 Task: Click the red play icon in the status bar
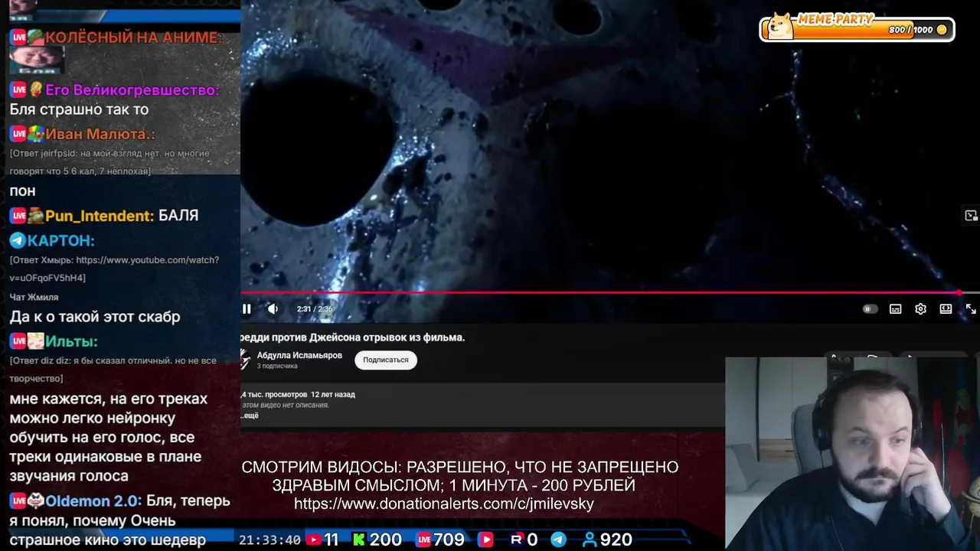485,540
